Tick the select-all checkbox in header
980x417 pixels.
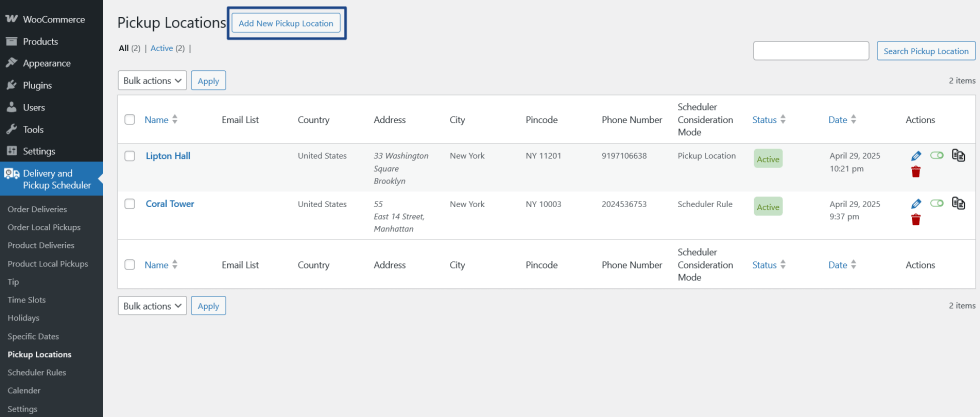[129, 119]
